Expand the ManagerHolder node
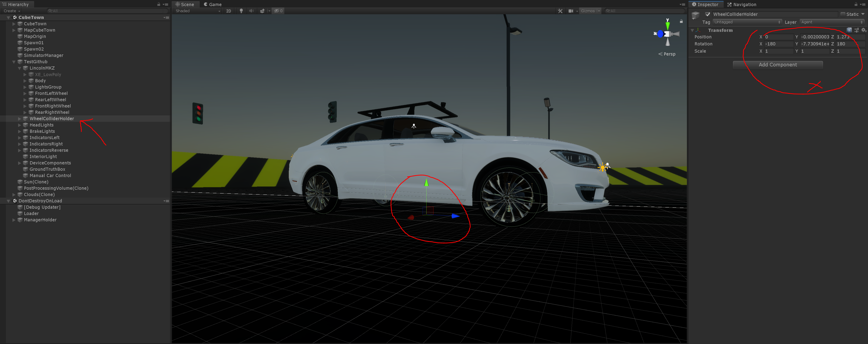Image resolution: width=868 pixels, height=344 pixels. (14, 220)
